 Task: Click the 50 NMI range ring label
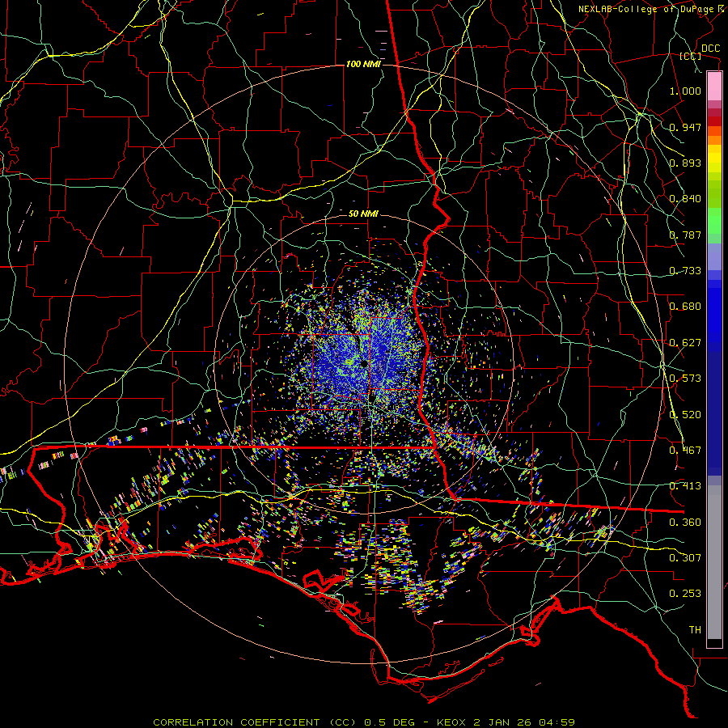tap(363, 214)
